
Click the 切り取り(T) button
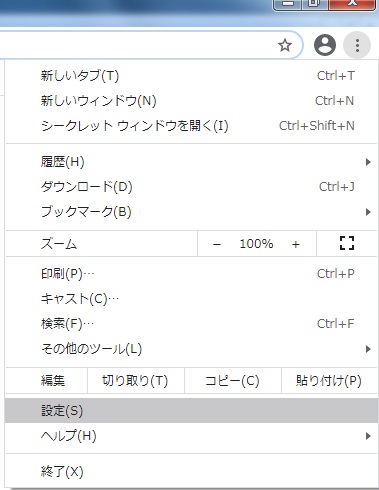pyautogui.click(x=135, y=381)
